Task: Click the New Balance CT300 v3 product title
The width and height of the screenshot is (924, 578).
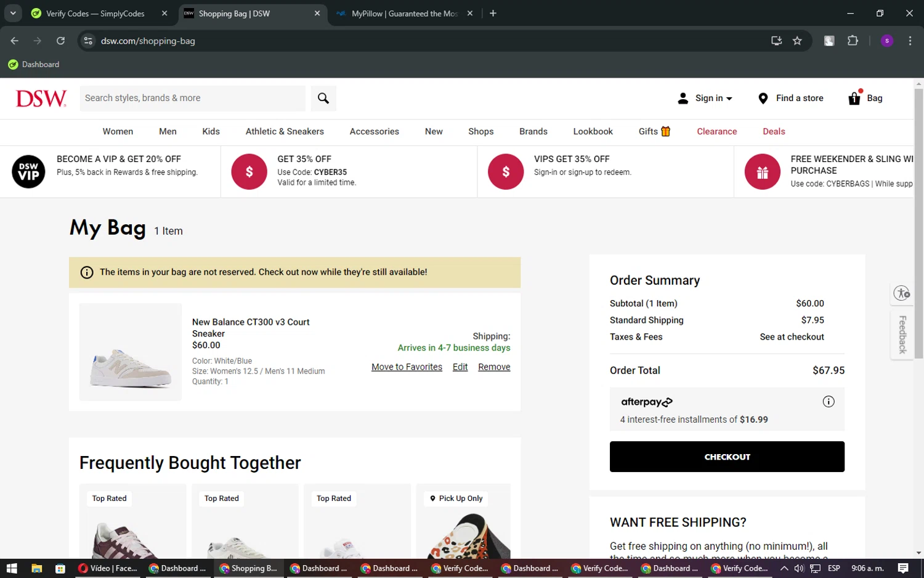Action: point(251,328)
